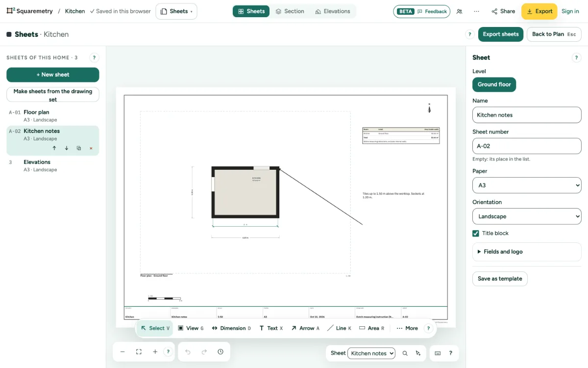588x368 pixels.
Task: Click Save as template
Action: point(500,279)
